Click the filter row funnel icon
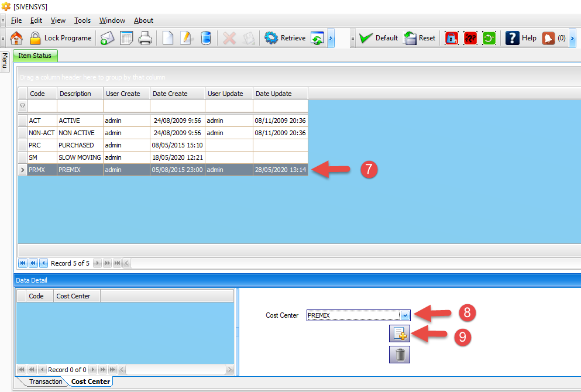Viewport: 581px width, 392px height. tap(23, 106)
